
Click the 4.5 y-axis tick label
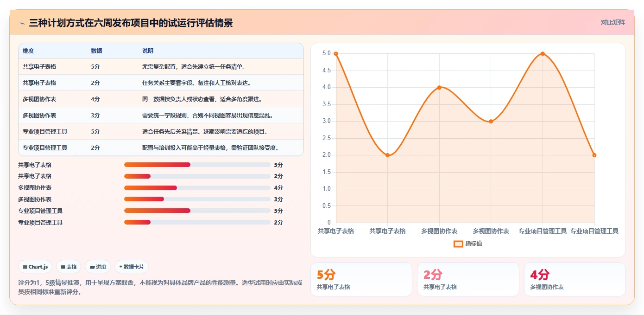(x=327, y=71)
